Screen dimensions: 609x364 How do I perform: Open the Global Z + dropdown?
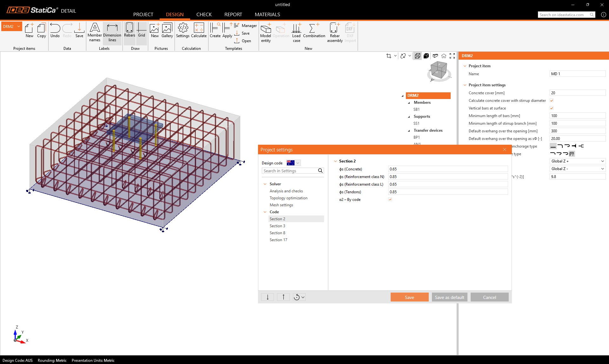pos(577,161)
